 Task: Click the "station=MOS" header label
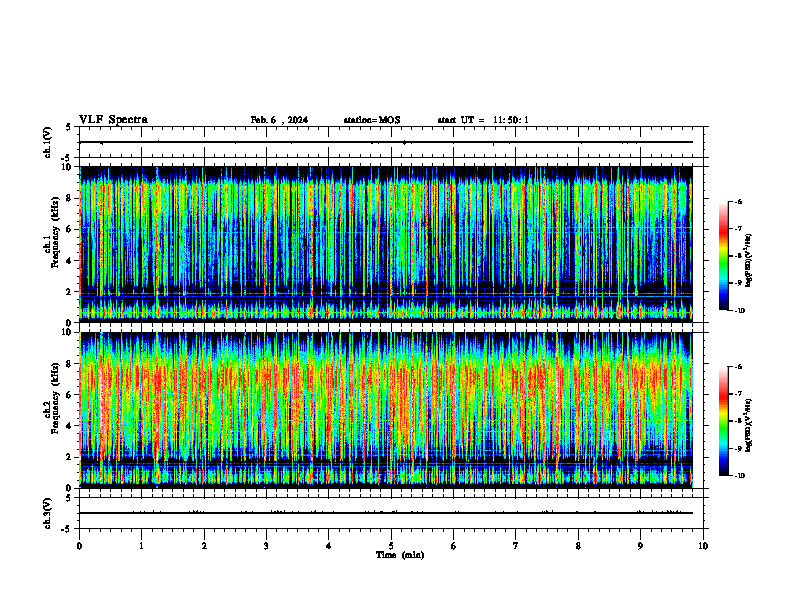372,120
